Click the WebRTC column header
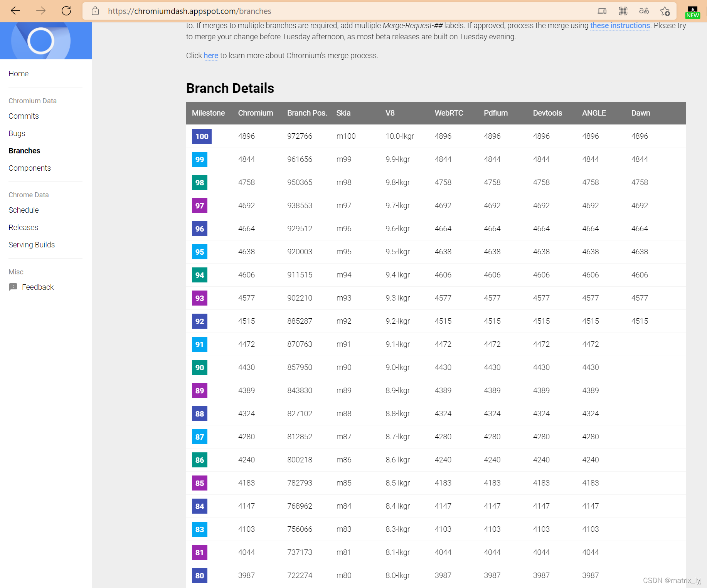 point(449,113)
